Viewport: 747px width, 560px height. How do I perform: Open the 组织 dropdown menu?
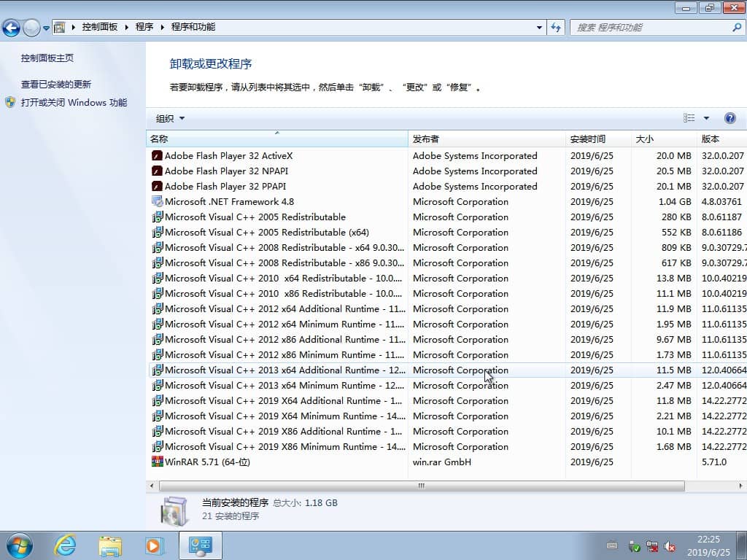[170, 119]
